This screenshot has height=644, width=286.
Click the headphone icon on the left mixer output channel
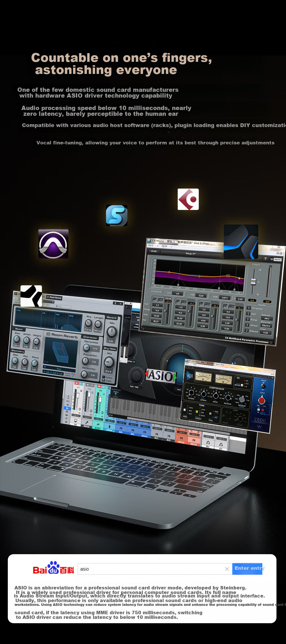[208, 443]
